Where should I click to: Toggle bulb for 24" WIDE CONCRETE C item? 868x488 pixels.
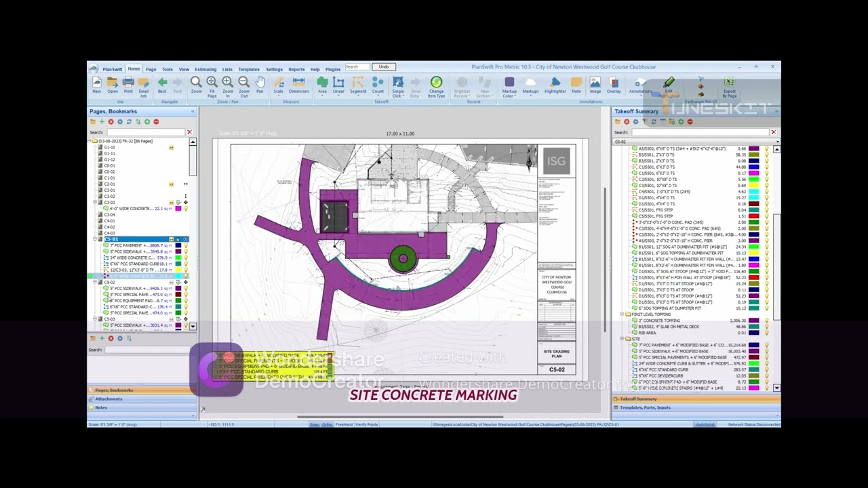tap(186, 258)
